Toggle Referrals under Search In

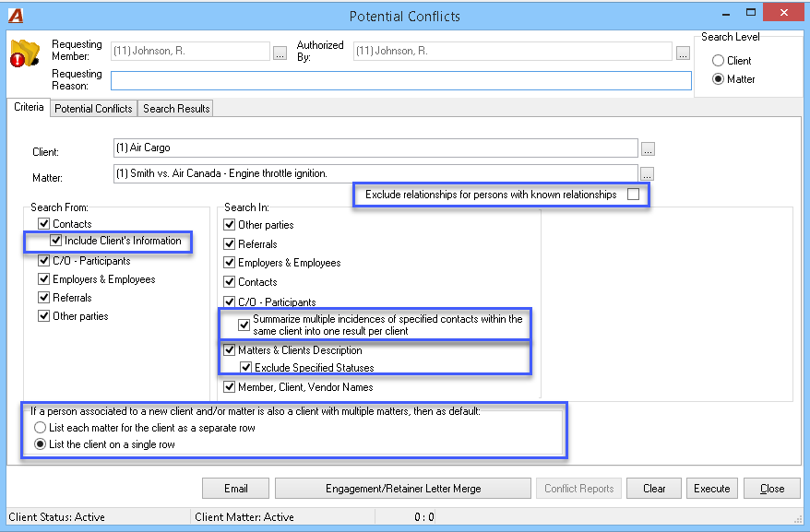(x=230, y=243)
